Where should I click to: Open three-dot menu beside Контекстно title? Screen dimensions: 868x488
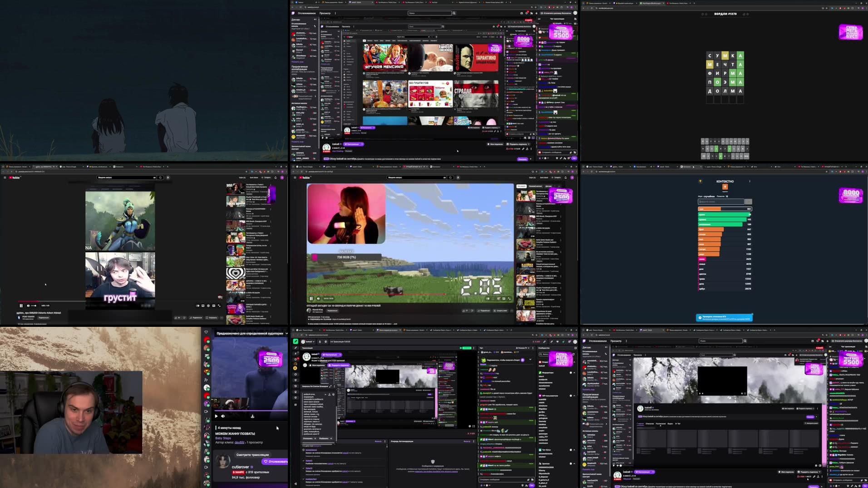(x=750, y=181)
